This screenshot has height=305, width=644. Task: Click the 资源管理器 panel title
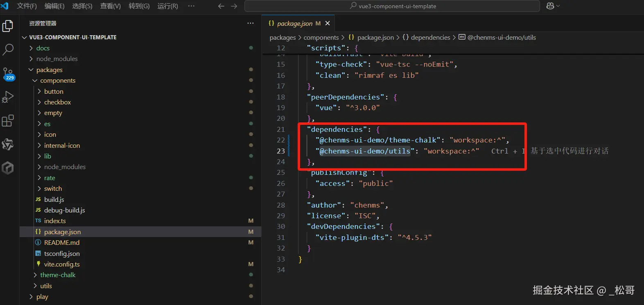coord(43,23)
